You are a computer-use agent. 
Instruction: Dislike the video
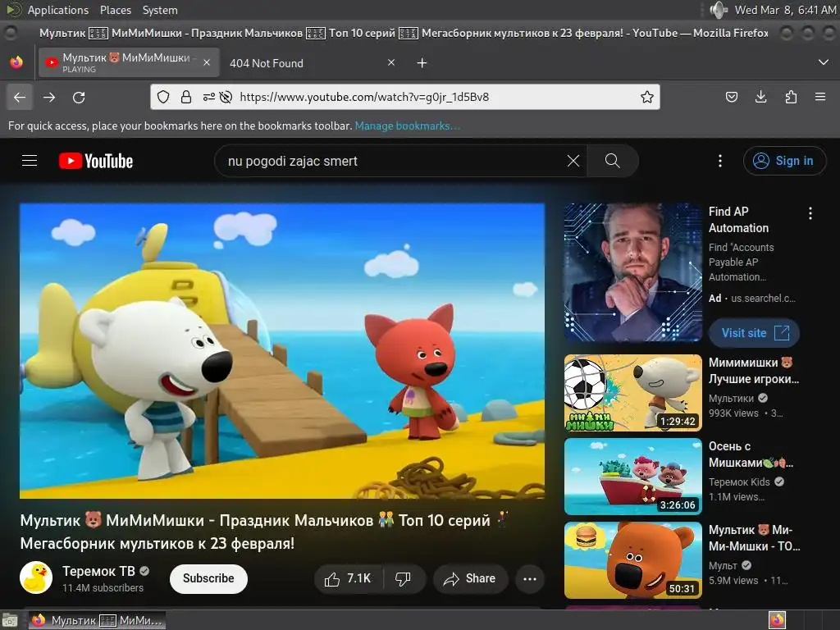pyautogui.click(x=404, y=578)
